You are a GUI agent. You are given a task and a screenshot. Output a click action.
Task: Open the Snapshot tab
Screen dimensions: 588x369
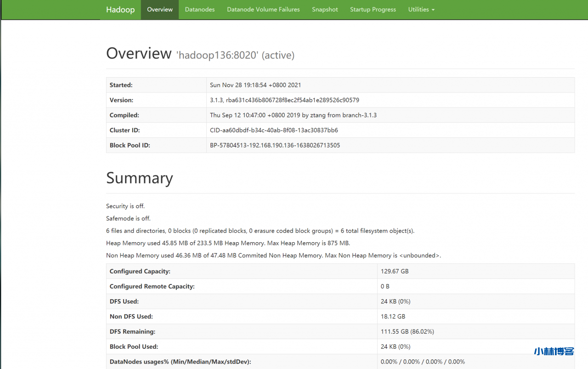coord(325,10)
